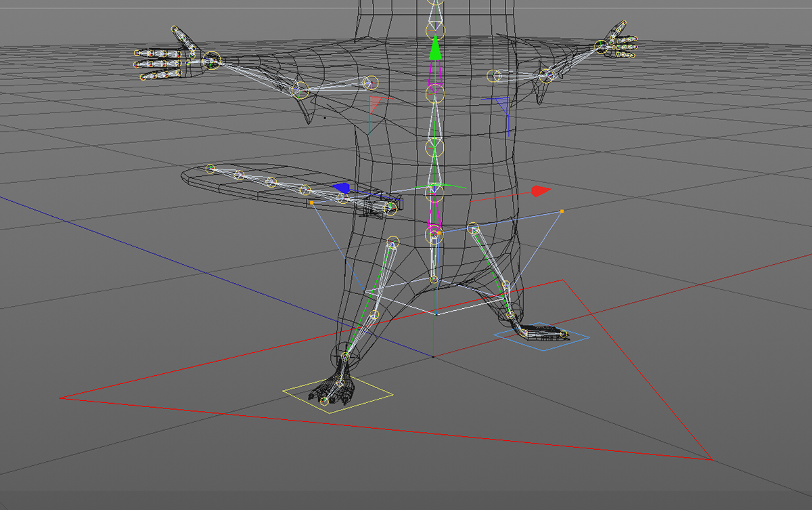Image resolution: width=812 pixels, height=510 pixels.
Task: Click the green Y-axis arrow handle
Action: point(436,49)
